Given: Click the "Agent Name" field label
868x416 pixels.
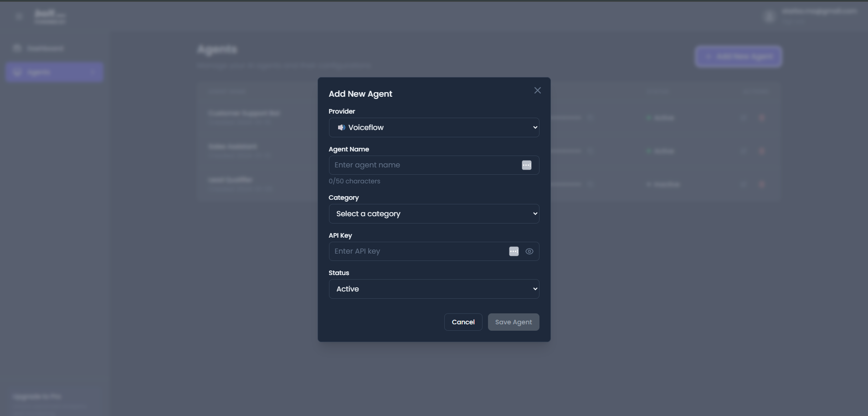Looking at the screenshot, I should tap(349, 149).
